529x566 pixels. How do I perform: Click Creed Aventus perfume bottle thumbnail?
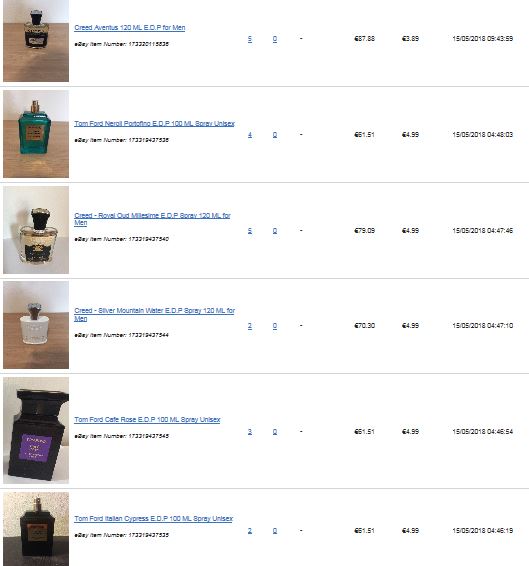[x=36, y=40]
